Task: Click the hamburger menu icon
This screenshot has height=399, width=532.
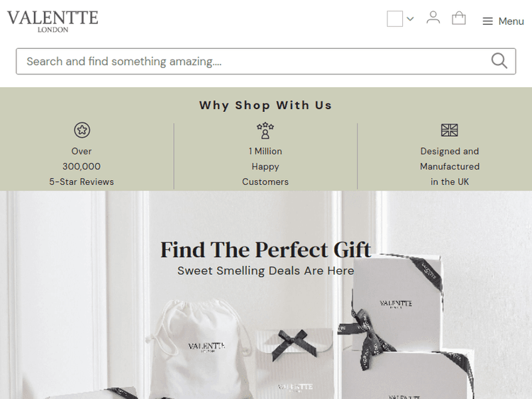Action: (x=487, y=21)
